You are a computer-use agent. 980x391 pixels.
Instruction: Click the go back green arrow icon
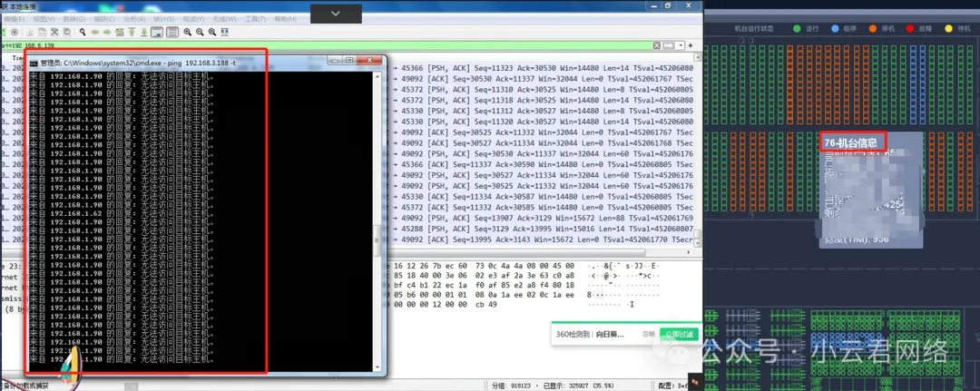click(95, 32)
